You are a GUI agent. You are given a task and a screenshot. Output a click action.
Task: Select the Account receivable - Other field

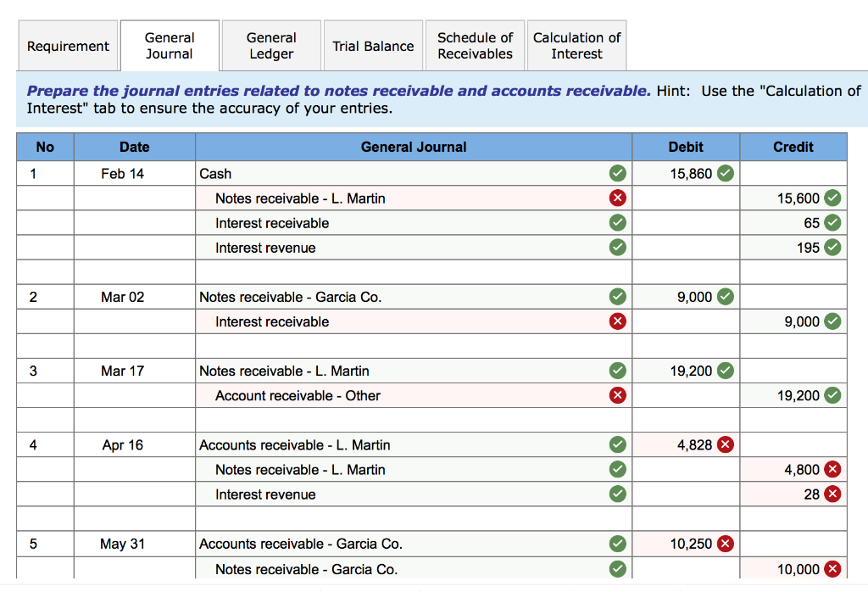click(x=414, y=395)
